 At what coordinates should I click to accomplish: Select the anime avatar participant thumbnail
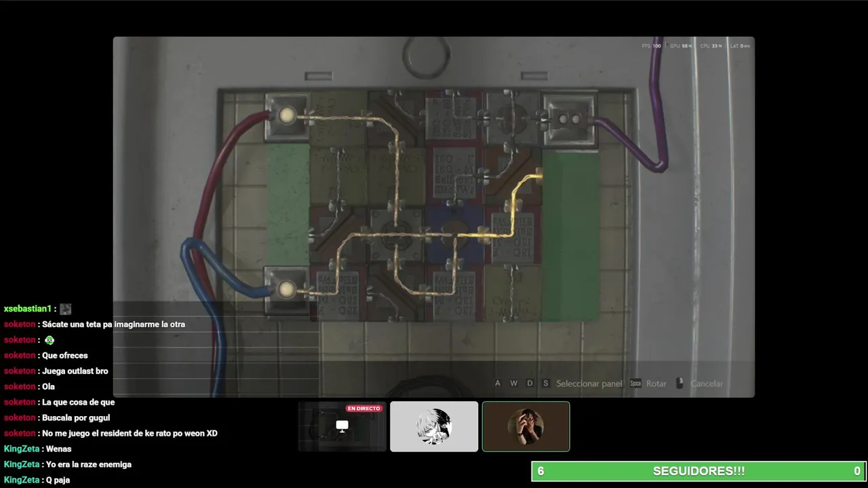pyautogui.click(x=434, y=426)
